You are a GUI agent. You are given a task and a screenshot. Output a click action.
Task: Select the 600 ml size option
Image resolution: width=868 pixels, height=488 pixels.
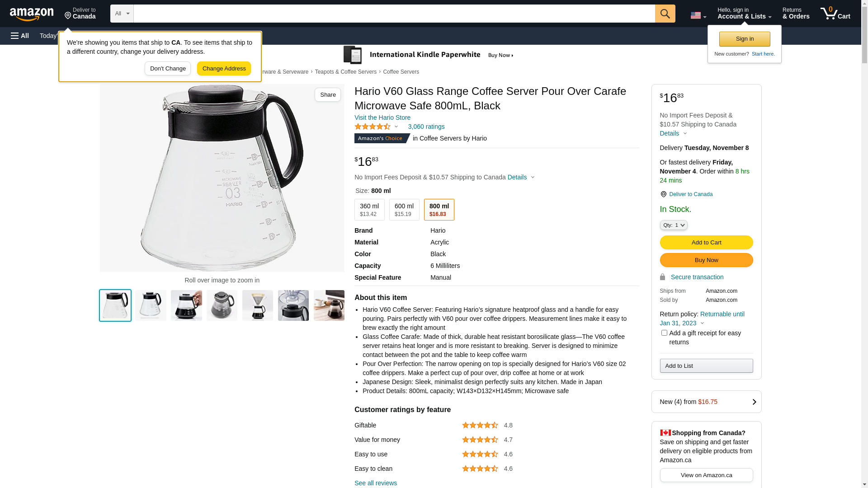[404, 210]
